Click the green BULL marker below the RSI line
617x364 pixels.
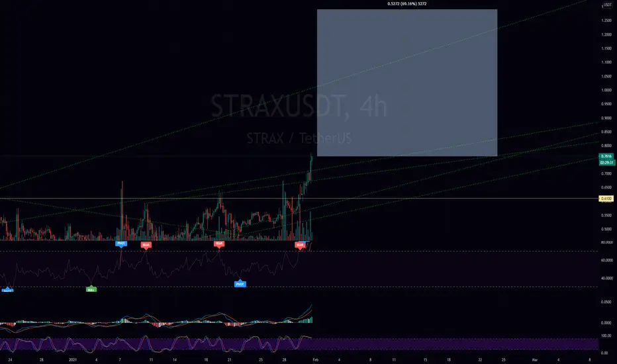point(91,290)
